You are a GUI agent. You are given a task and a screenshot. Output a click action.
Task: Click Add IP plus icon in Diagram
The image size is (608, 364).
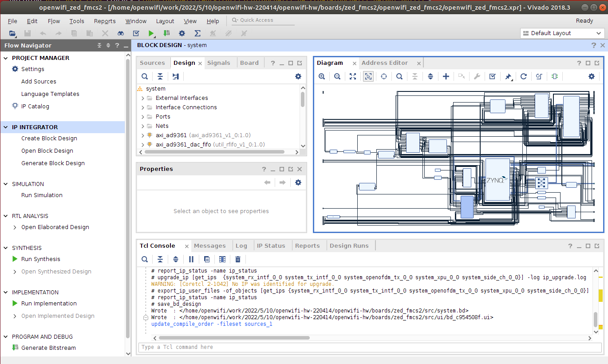point(446,76)
